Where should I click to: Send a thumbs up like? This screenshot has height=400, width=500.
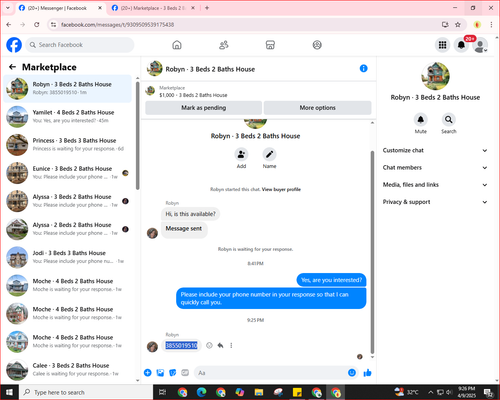[367, 373]
